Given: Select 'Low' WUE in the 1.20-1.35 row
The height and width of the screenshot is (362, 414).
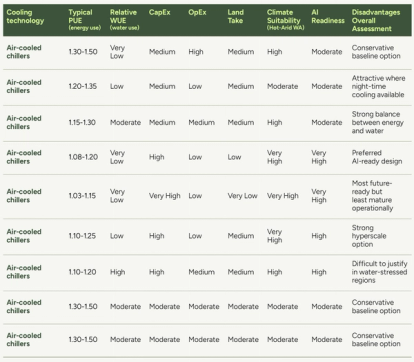Looking at the screenshot, I should (x=117, y=86).
